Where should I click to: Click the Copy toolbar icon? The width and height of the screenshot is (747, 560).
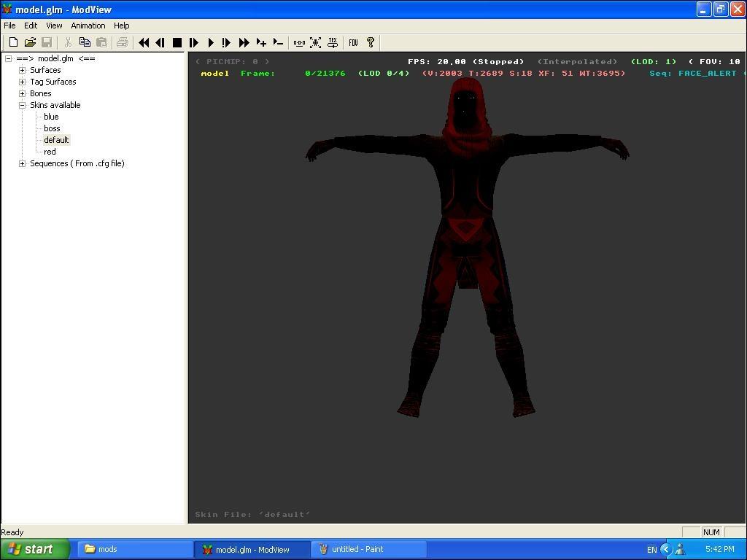coord(85,43)
